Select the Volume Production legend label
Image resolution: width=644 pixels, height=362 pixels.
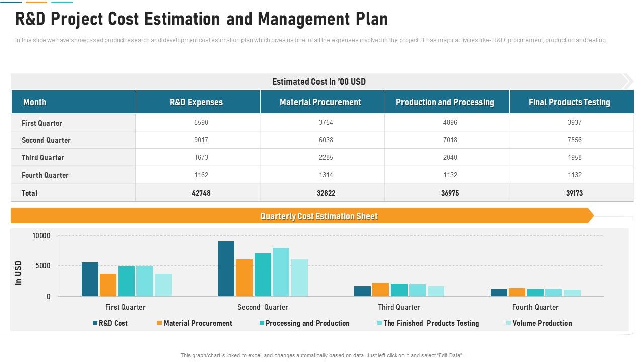coord(542,323)
